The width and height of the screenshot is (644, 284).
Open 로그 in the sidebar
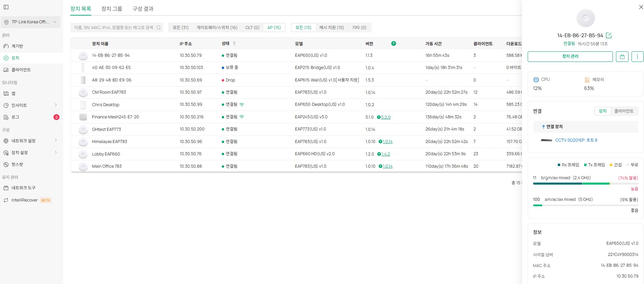16,117
